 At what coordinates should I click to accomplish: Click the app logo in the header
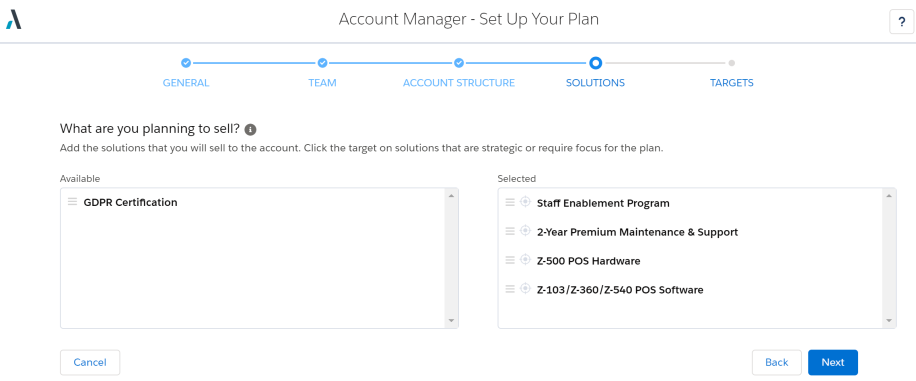[13, 19]
